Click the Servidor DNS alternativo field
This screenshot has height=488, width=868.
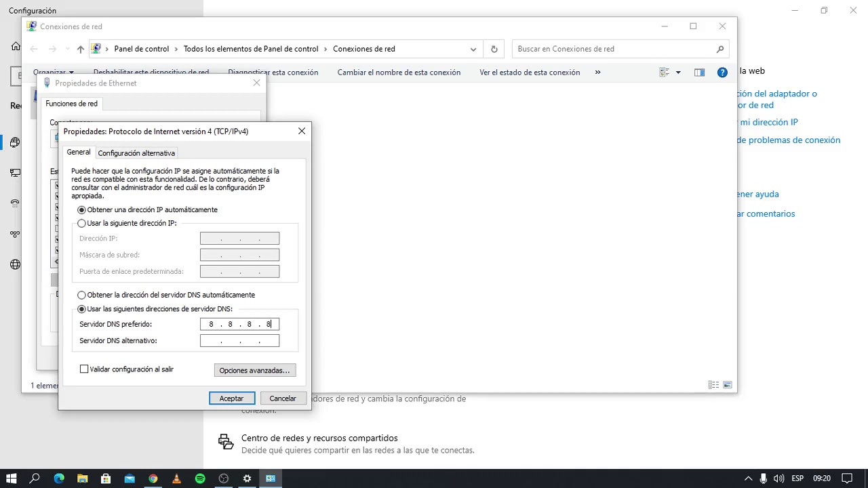pos(239,340)
